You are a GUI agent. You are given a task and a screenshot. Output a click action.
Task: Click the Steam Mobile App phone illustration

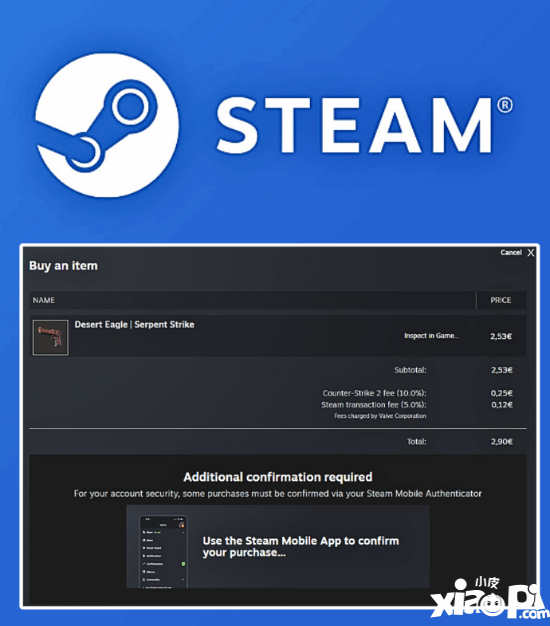(163, 552)
